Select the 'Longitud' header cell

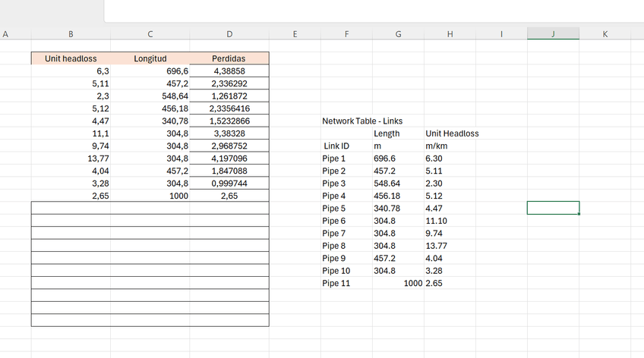coord(150,58)
